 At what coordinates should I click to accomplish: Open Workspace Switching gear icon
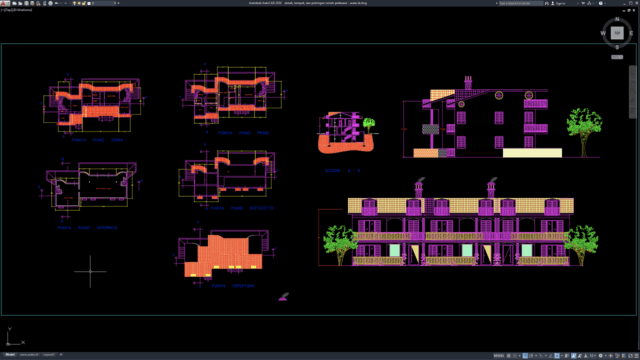point(600,356)
